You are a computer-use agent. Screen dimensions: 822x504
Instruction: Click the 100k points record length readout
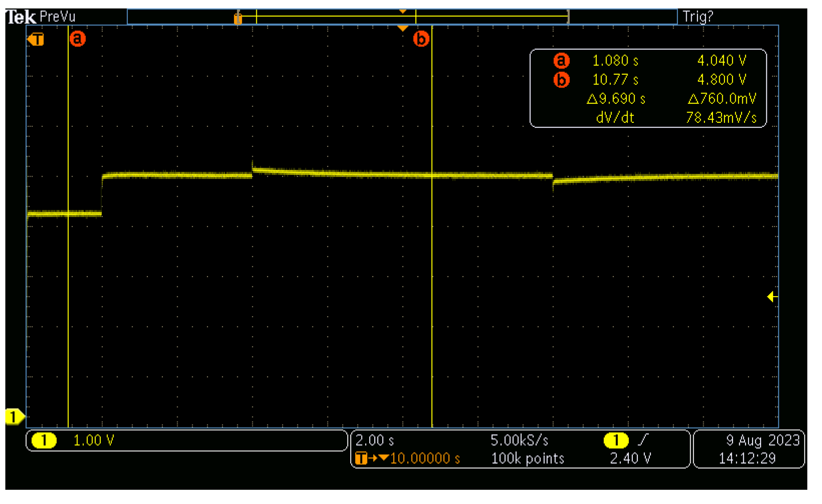(x=527, y=458)
